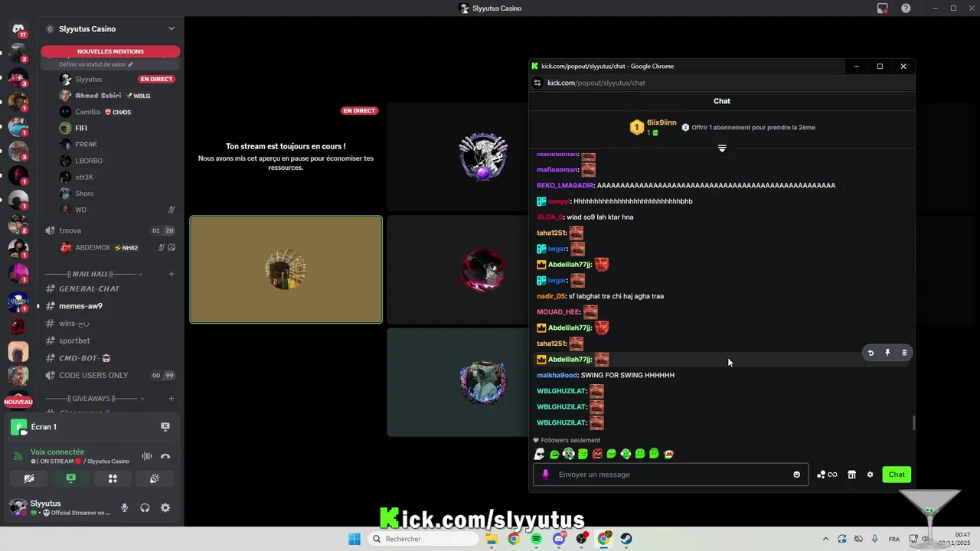
Task: Send message with green Chat button
Action: tap(897, 474)
